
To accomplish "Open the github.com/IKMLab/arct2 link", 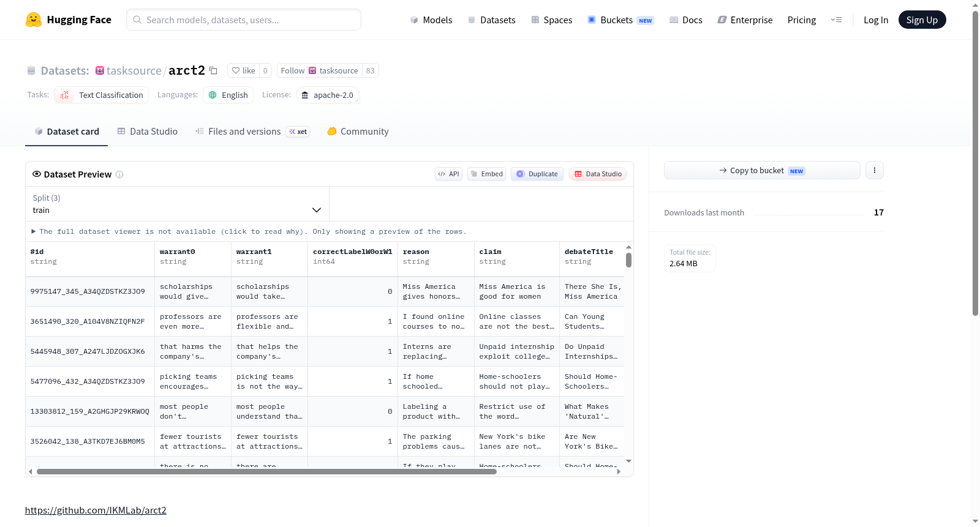I will point(96,510).
